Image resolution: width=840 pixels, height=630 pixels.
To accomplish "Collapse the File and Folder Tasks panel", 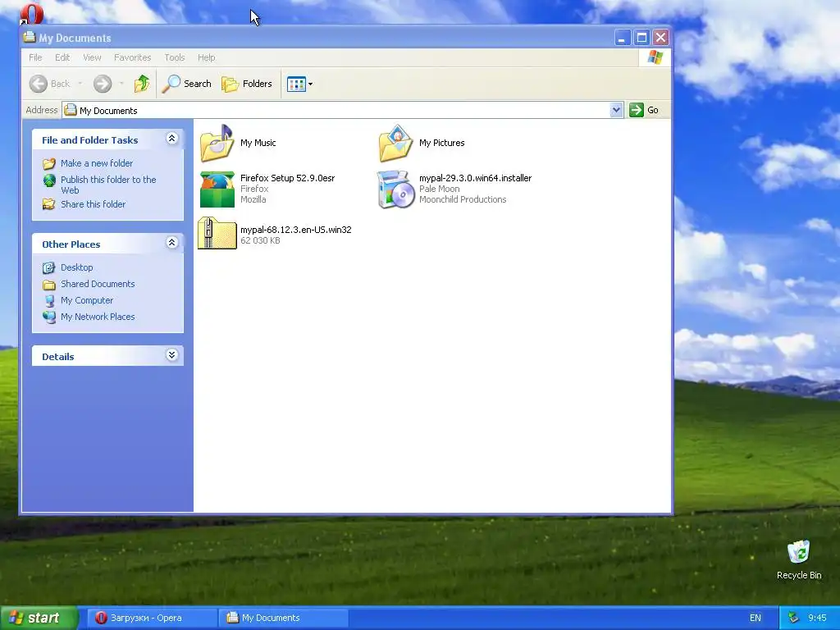I will coord(172,139).
